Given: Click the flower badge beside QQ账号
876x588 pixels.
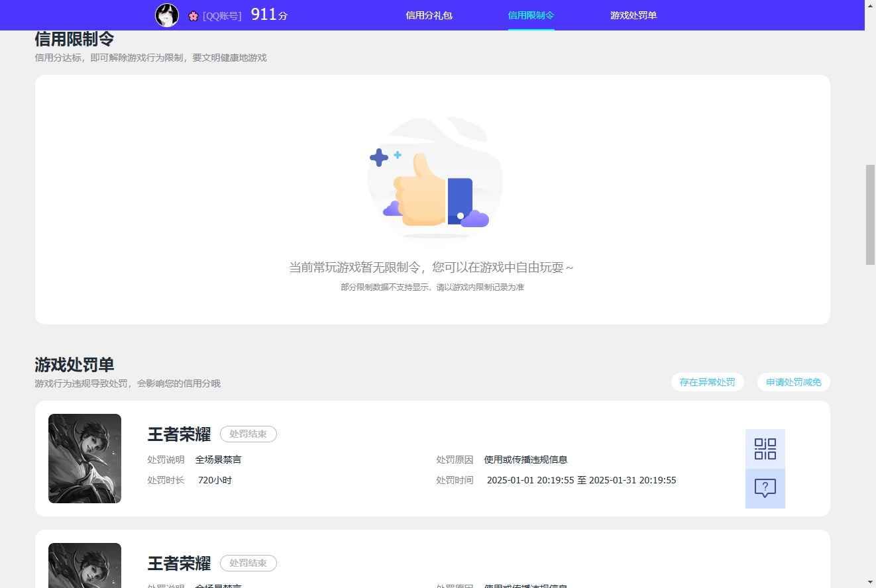Looking at the screenshot, I should [x=193, y=15].
